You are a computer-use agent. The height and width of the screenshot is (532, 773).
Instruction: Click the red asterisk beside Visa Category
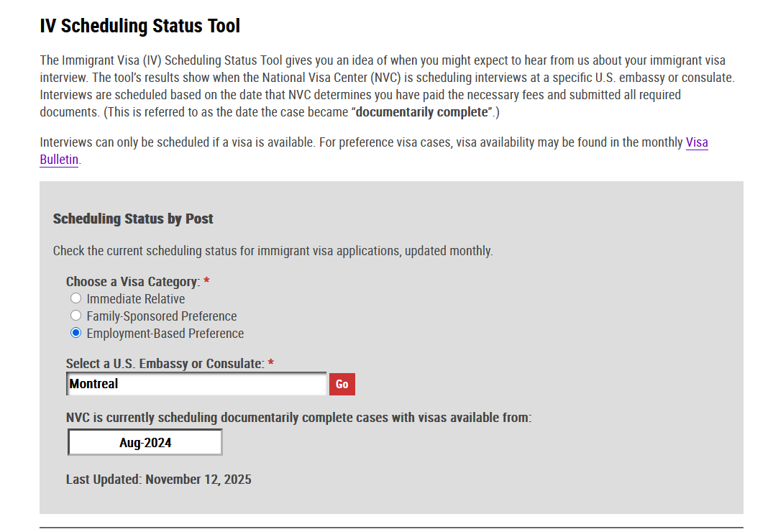tap(206, 282)
